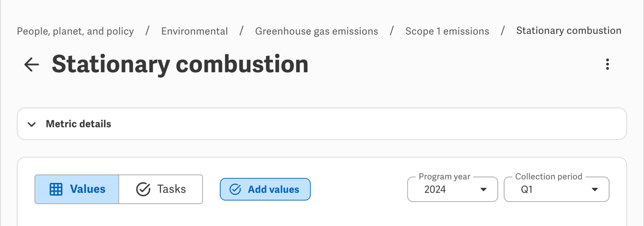Click the circled check icon in Add values
This screenshot has height=226, width=644.
tap(235, 189)
